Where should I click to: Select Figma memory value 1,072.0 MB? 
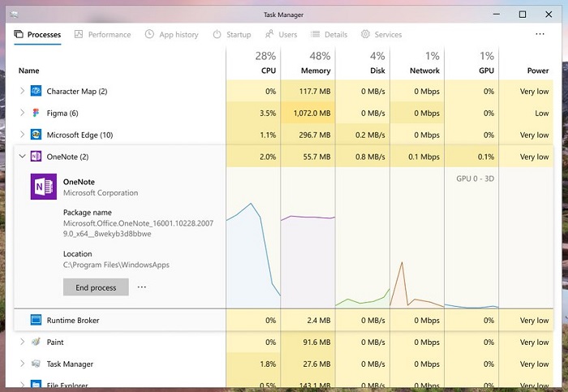click(312, 113)
